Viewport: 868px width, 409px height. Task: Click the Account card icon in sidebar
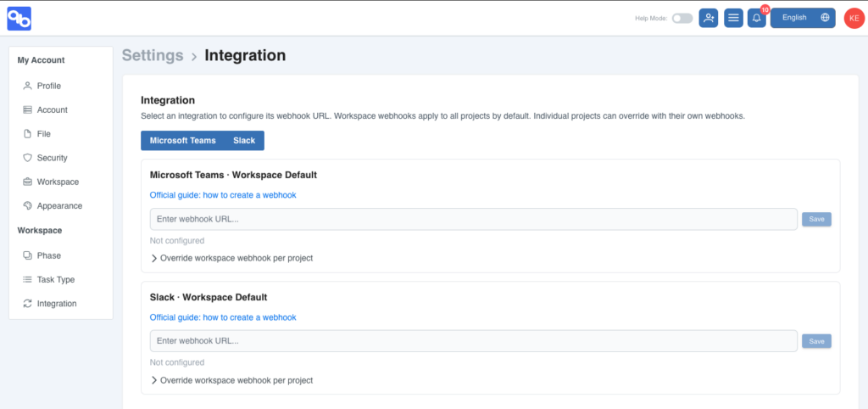(27, 109)
